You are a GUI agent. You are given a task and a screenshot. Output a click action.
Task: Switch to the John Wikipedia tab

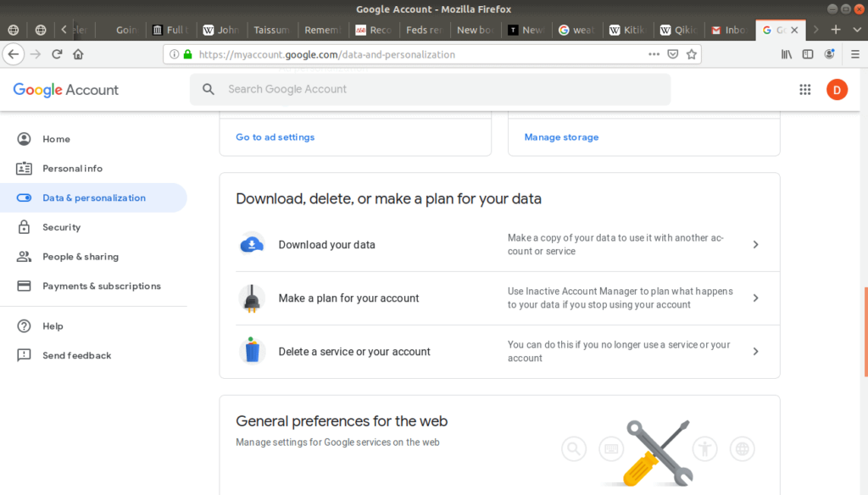pyautogui.click(x=220, y=30)
